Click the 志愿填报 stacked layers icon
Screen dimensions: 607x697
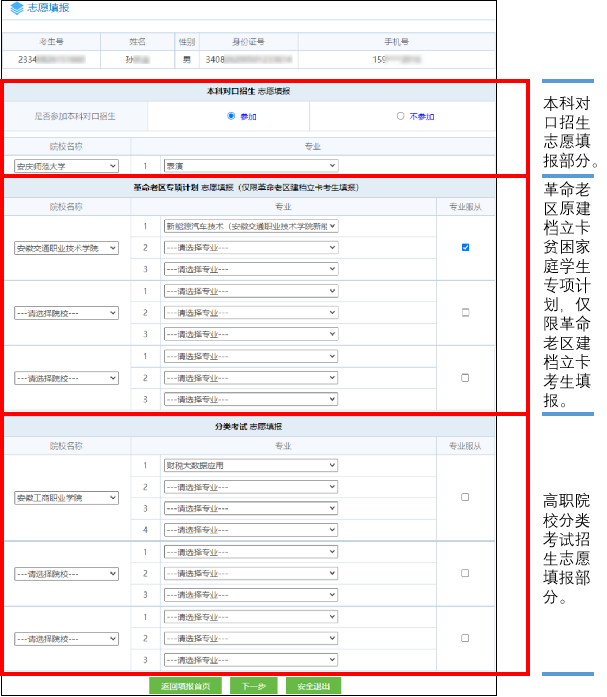[x=16, y=9]
